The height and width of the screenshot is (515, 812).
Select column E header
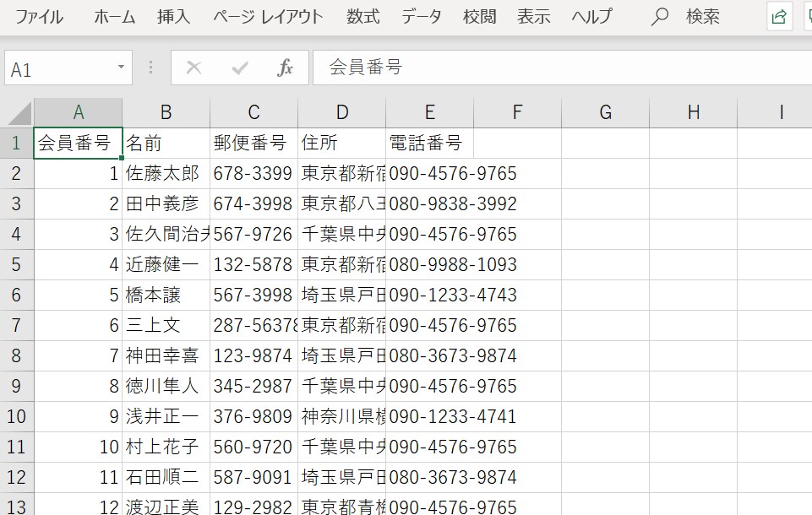point(429,112)
